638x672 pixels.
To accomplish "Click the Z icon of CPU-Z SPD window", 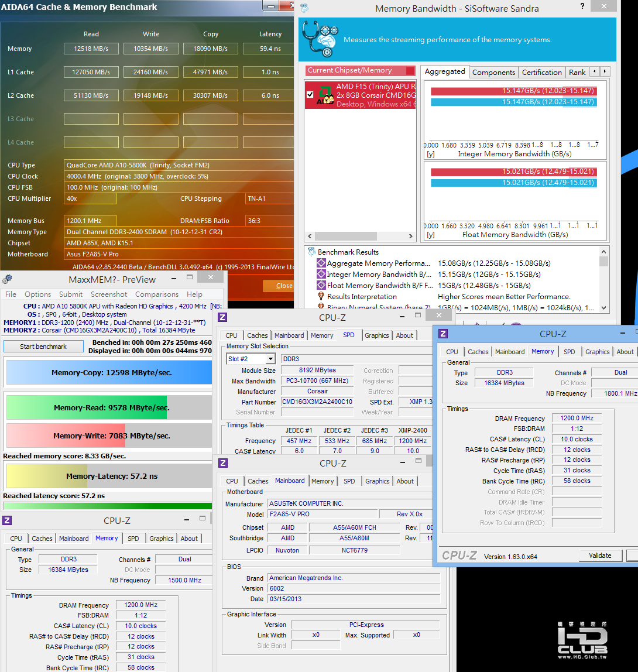I will click(x=222, y=317).
